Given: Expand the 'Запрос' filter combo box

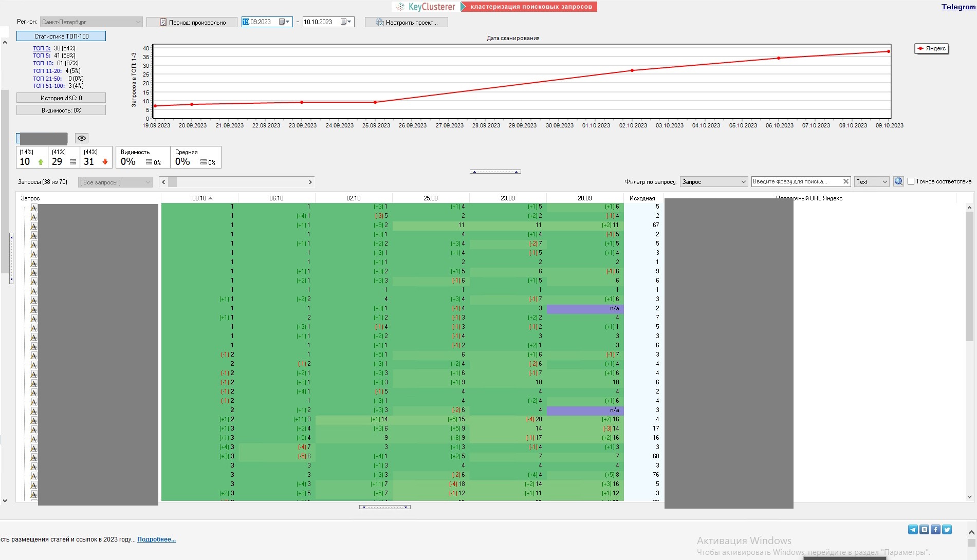Looking at the screenshot, I should tap(743, 182).
